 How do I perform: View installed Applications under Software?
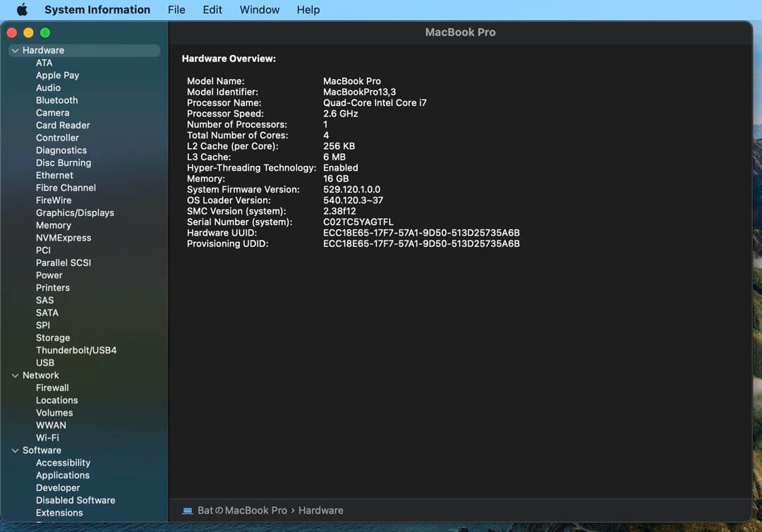(62, 475)
